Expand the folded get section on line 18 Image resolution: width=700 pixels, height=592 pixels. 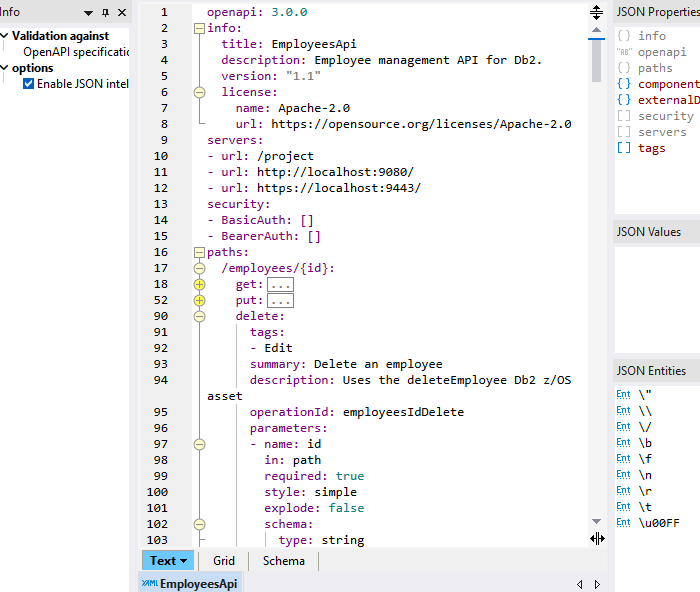pyautogui.click(x=199, y=284)
